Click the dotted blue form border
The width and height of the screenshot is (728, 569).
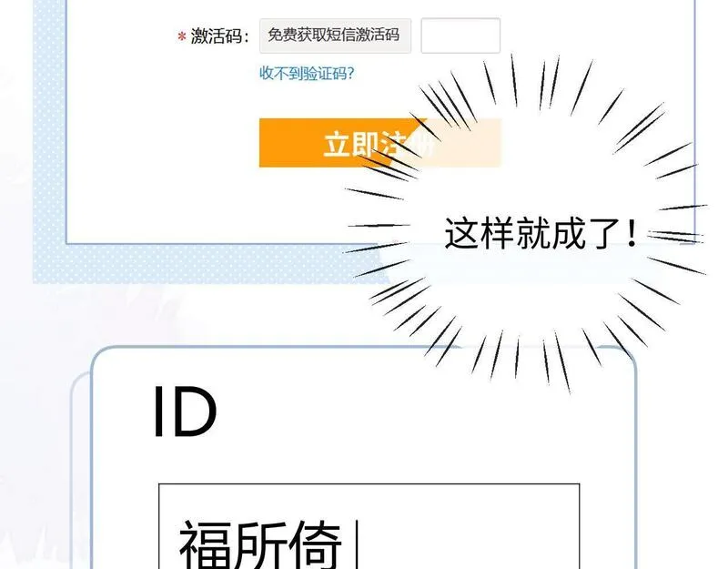50,139
